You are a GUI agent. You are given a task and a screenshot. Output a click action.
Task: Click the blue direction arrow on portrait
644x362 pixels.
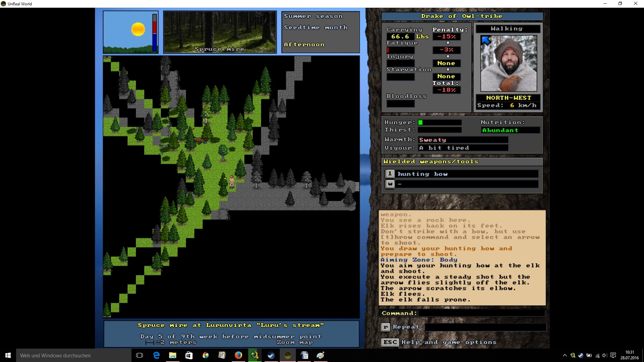click(x=486, y=41)
